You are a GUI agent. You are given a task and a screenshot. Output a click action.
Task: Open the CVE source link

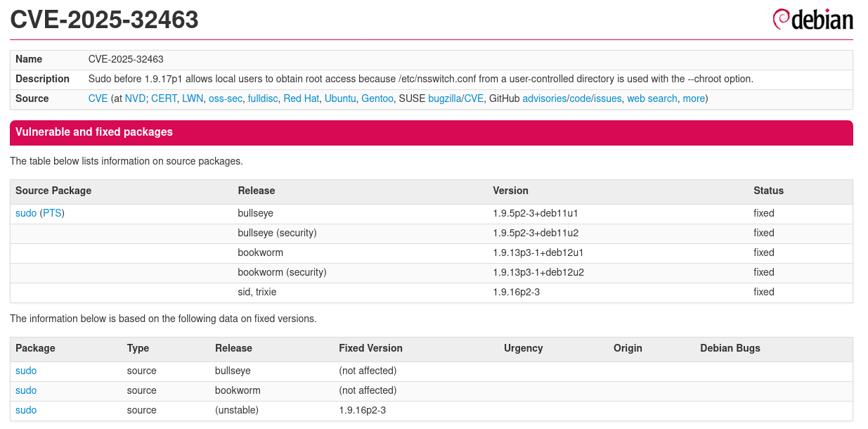tap(98, 98)
